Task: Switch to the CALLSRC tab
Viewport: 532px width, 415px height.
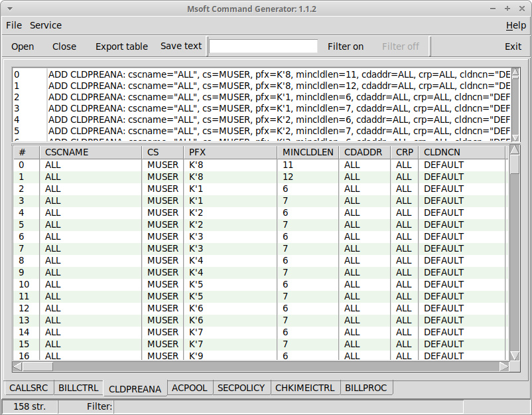Action: tap(29, 388)
